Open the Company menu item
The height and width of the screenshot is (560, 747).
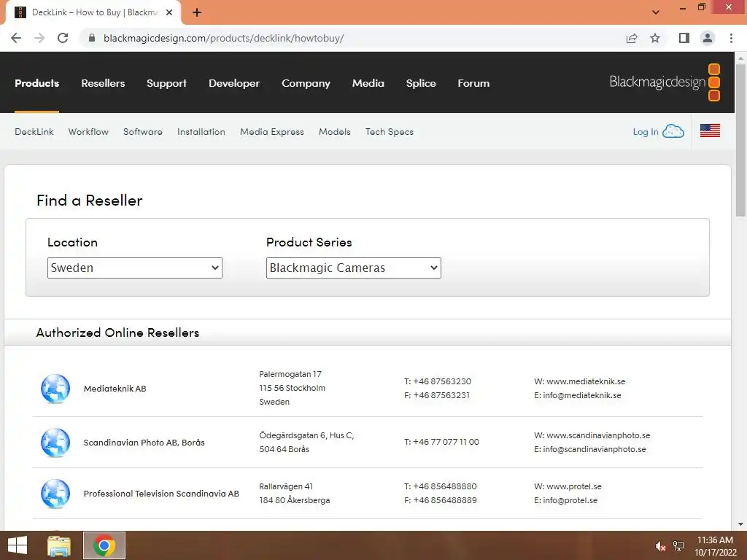(306, 83)
